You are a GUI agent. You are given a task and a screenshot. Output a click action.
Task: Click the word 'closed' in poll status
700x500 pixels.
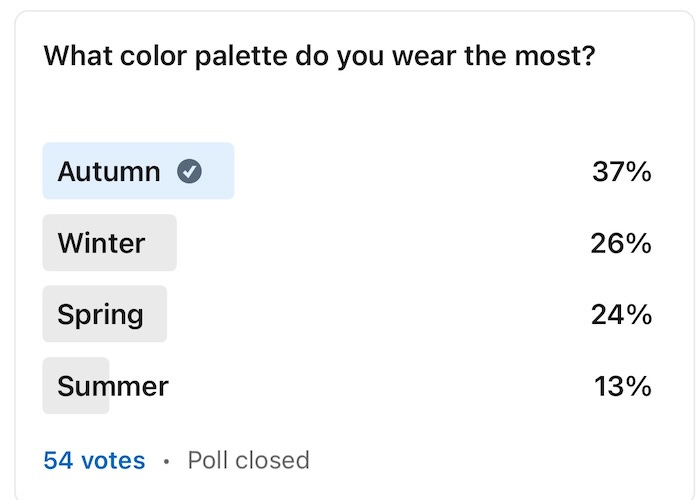[x=272, y=460]
